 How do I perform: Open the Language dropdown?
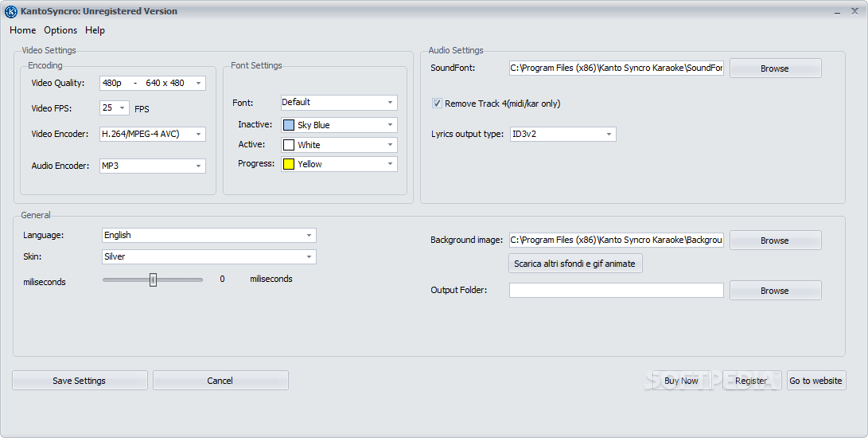(x=209, y=235)
